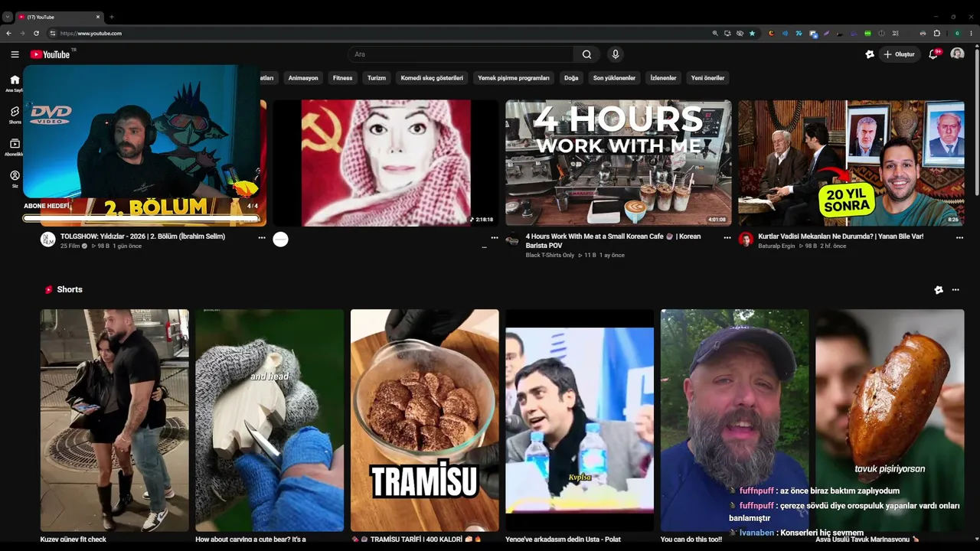Open the 25 Film channel avatar
This screenshot has width=980, height=551.
[x=47, y=240]
